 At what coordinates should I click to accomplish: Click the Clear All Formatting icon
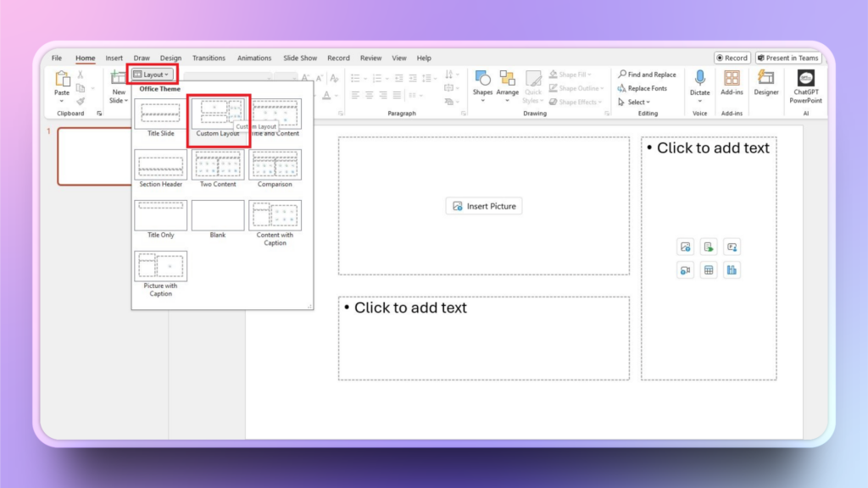(334, 78)
